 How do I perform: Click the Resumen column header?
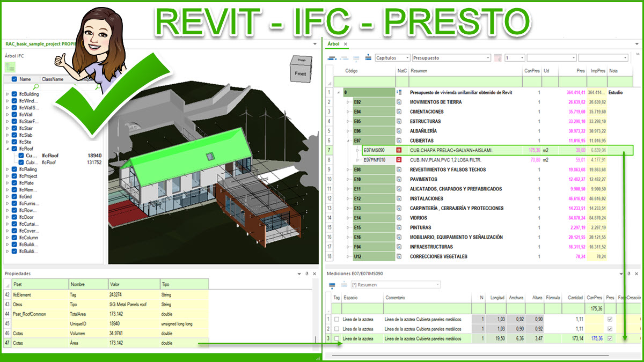click(465, 71)
